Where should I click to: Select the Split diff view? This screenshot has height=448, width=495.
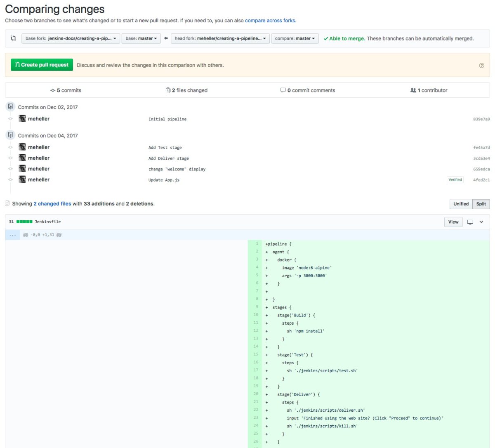(x=482, y=204)
